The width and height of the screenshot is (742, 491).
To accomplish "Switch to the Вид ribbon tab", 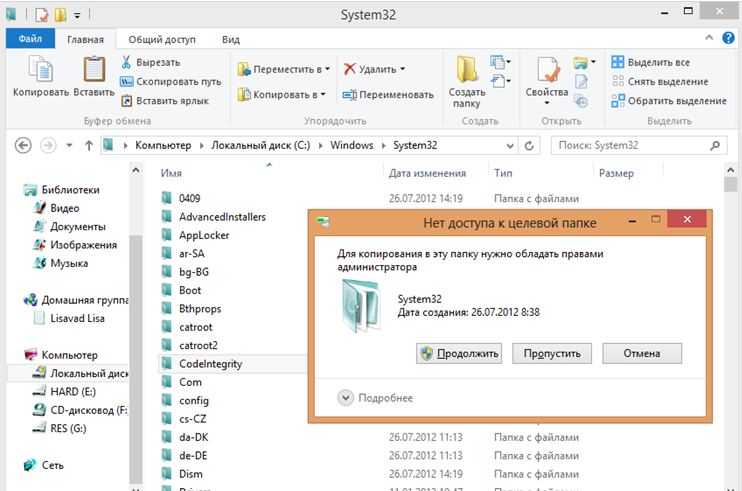I will coord(230,40).
